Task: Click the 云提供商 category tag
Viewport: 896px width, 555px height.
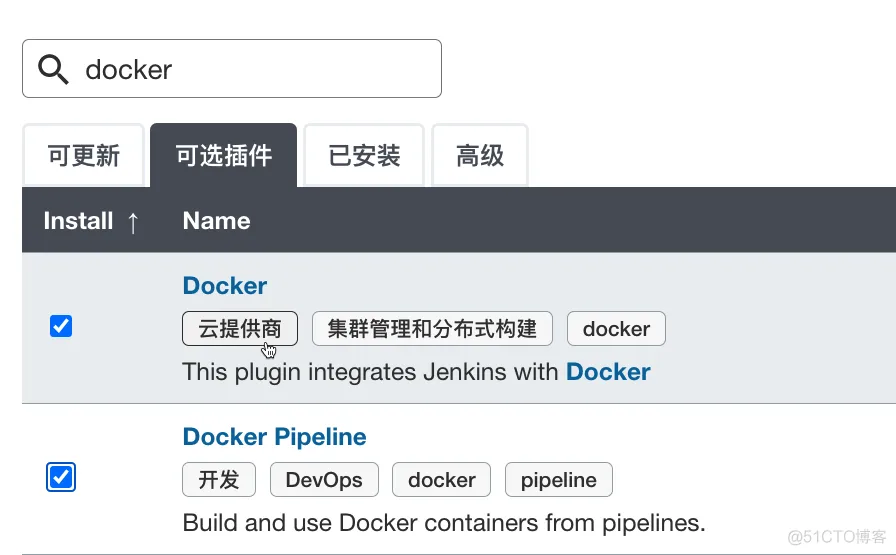Action: click(x=240, y=329)
